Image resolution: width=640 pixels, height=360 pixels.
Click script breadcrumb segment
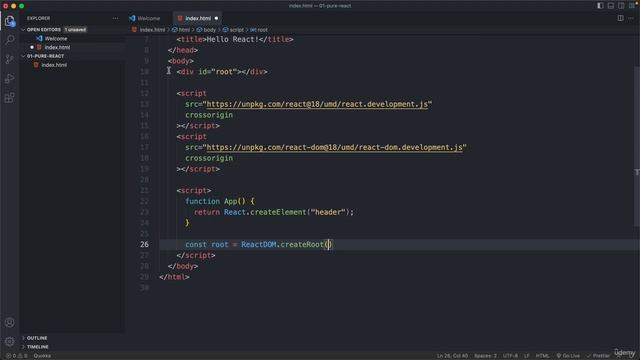tap(236, 30)
